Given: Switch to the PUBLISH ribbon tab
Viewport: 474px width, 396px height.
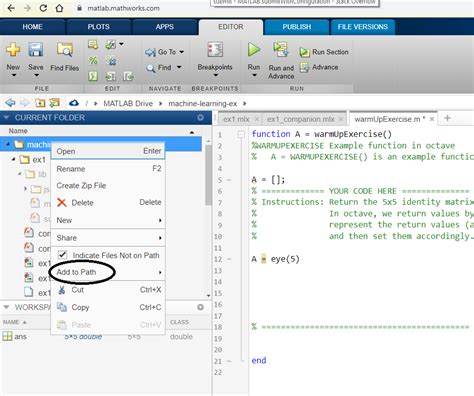Looking at the screenshot, I should pyautogui.click(x=297, y=27).
